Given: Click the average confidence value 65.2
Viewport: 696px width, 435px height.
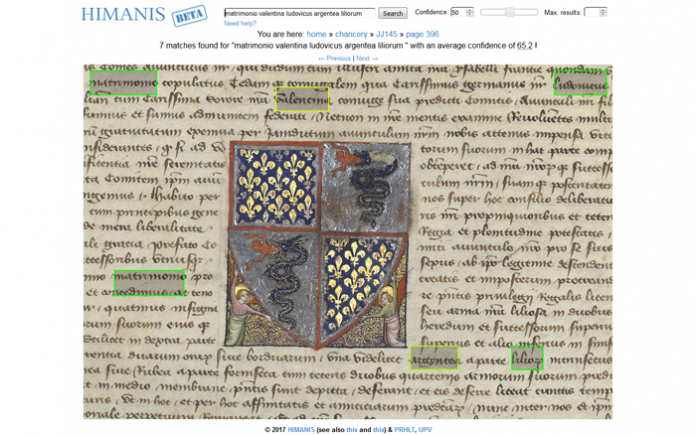Looking at the screenshot, I should pos(525,46).
